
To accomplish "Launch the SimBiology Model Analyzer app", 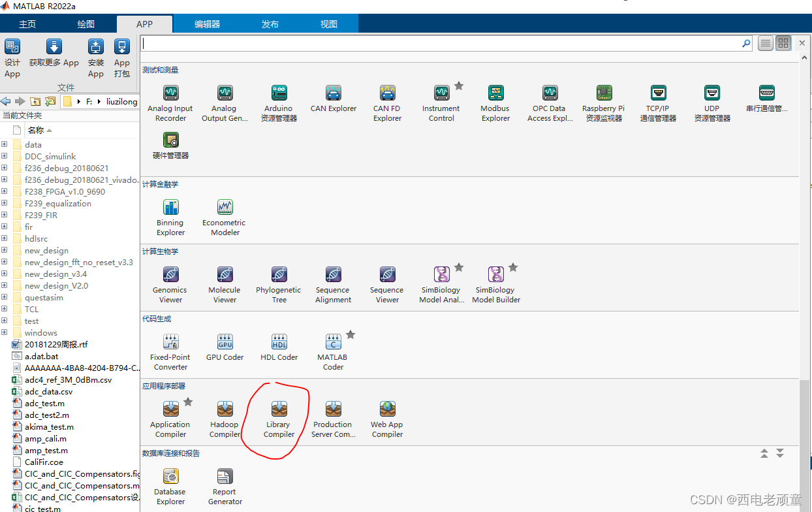I will pos(441,285).
